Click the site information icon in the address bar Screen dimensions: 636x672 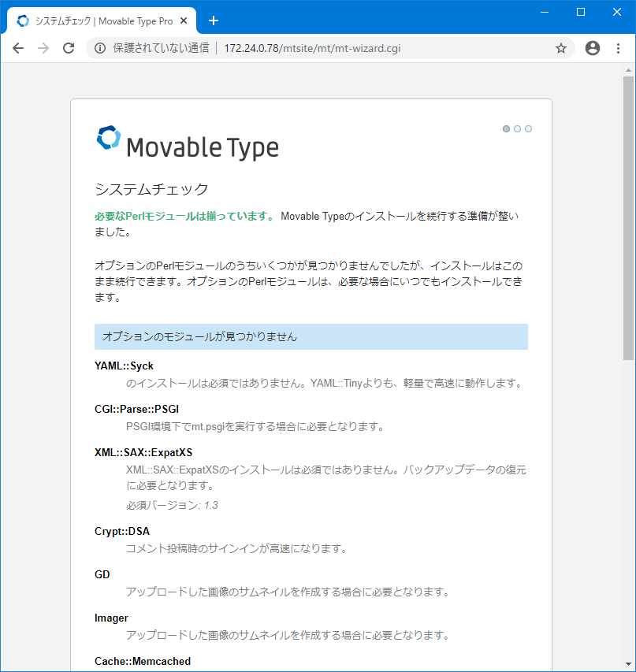click(99, 48)
